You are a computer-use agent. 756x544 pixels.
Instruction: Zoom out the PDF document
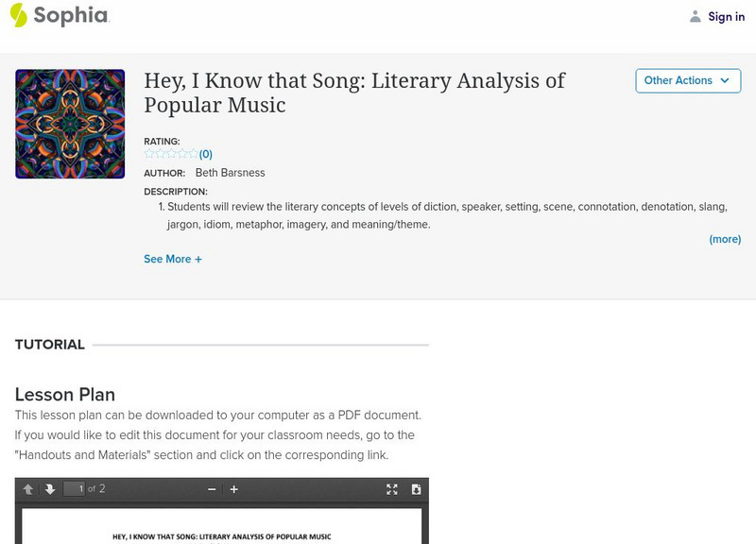point(212,489)
